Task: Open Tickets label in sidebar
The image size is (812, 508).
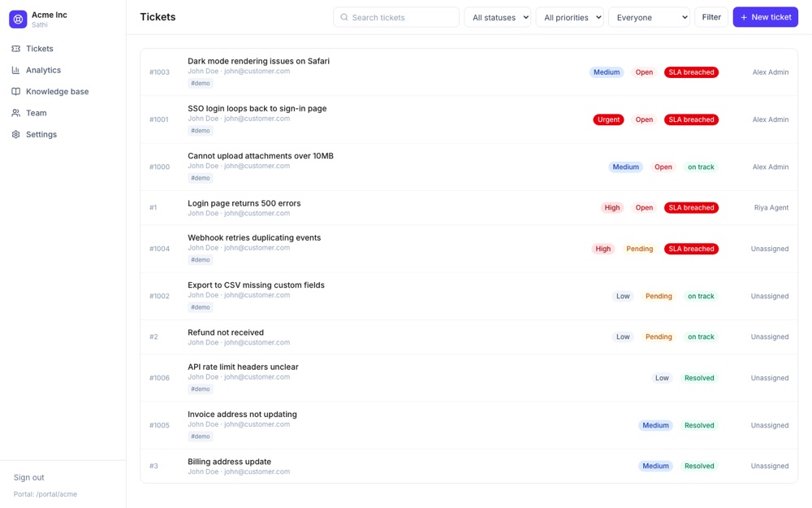Action: point(39,49)
